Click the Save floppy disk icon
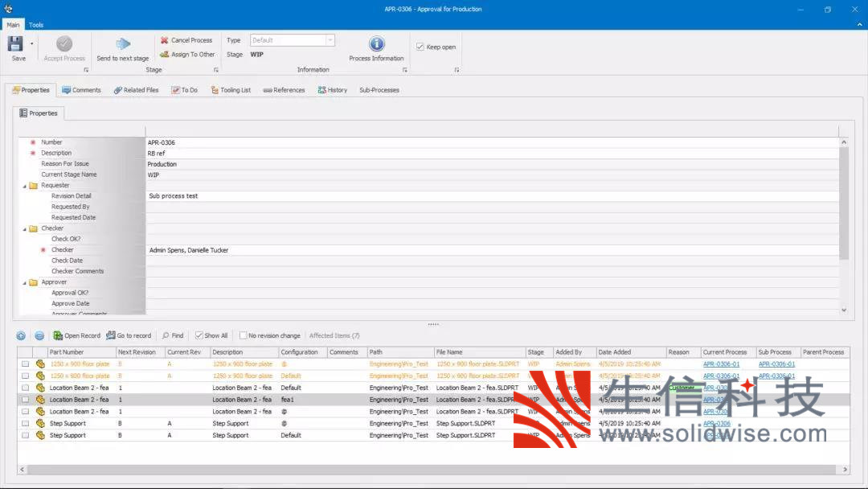The height and width of the screenshot is (489, 868). click(15, 44)
